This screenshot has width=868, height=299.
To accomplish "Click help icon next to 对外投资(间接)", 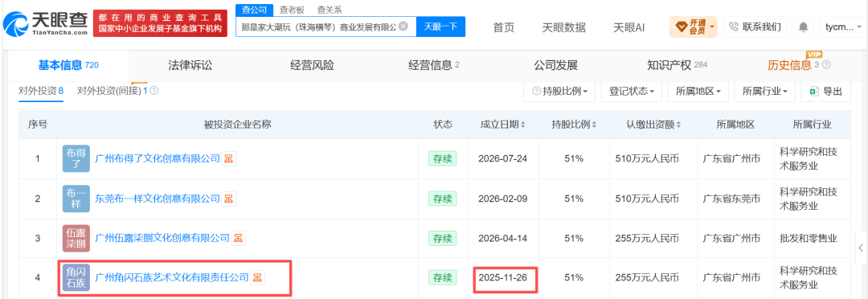I will coord(154,90).
